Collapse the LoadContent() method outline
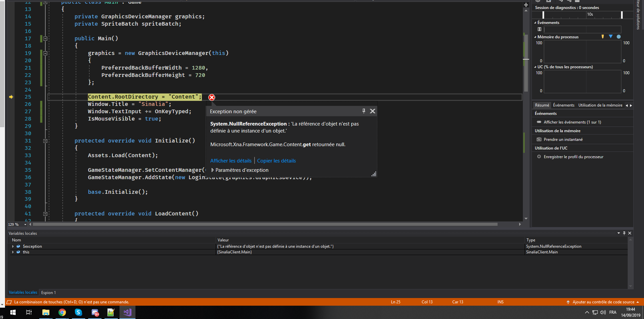 (x=45, y=214)
